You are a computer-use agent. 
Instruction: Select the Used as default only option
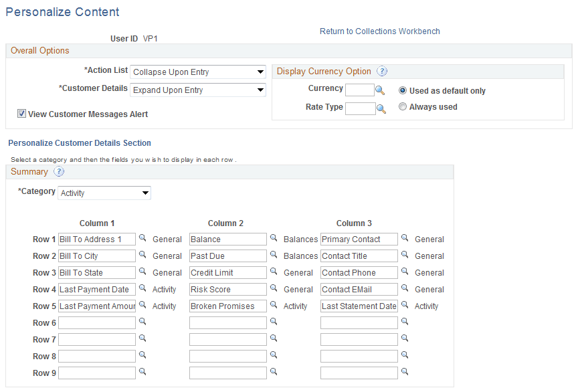(x=402, y=91)
